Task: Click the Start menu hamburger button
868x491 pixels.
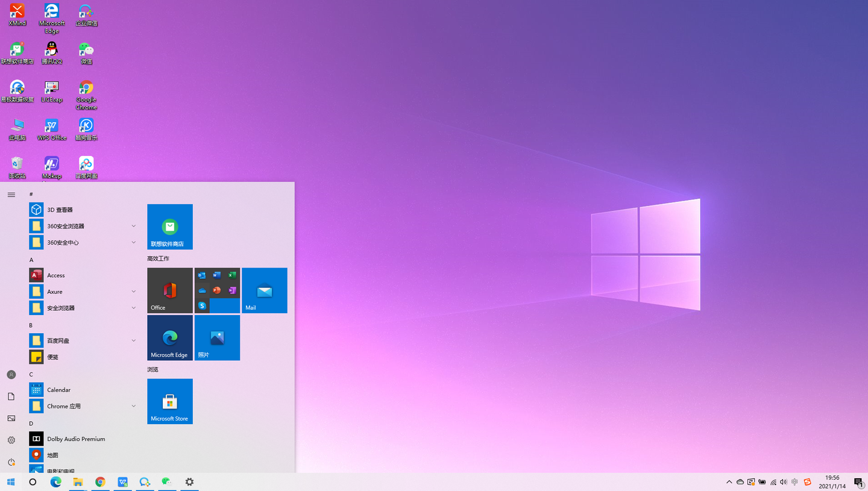Action: 11,195
